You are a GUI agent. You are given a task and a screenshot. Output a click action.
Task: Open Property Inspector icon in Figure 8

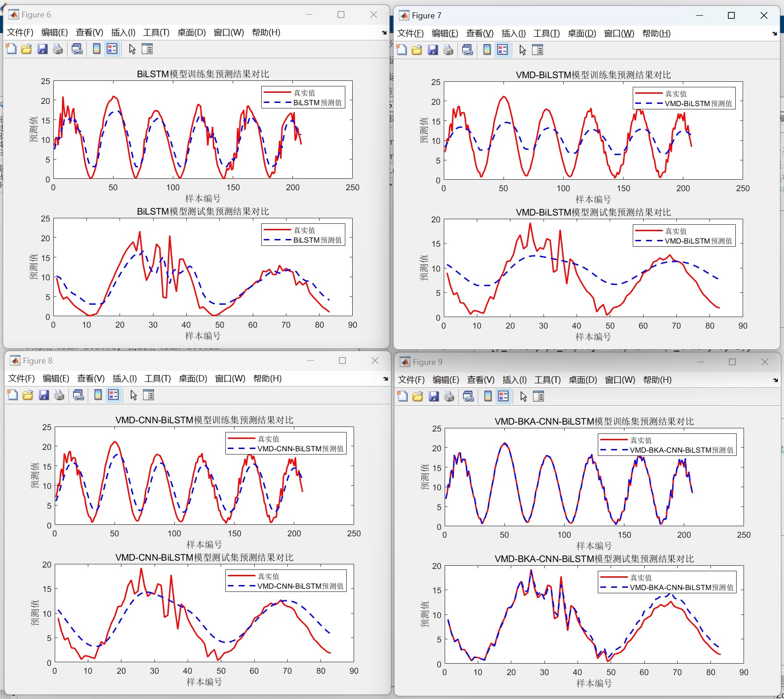[x=149, y=395]
